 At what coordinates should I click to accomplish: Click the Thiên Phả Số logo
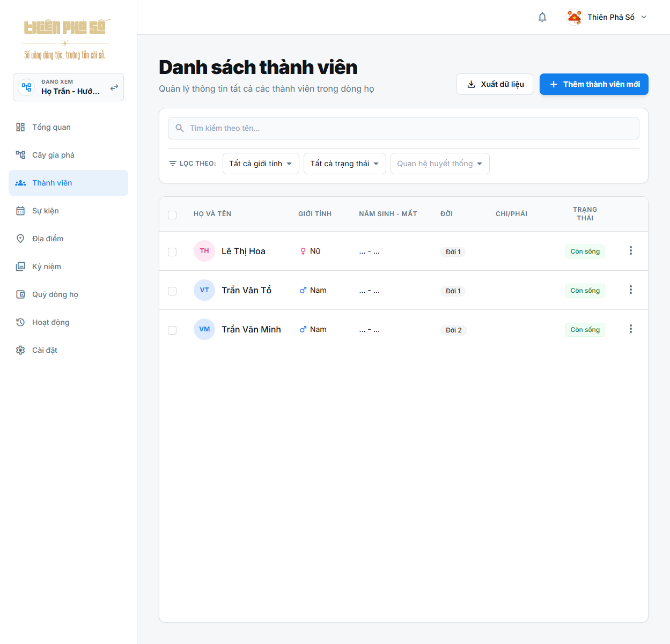(x=66, y=40)
